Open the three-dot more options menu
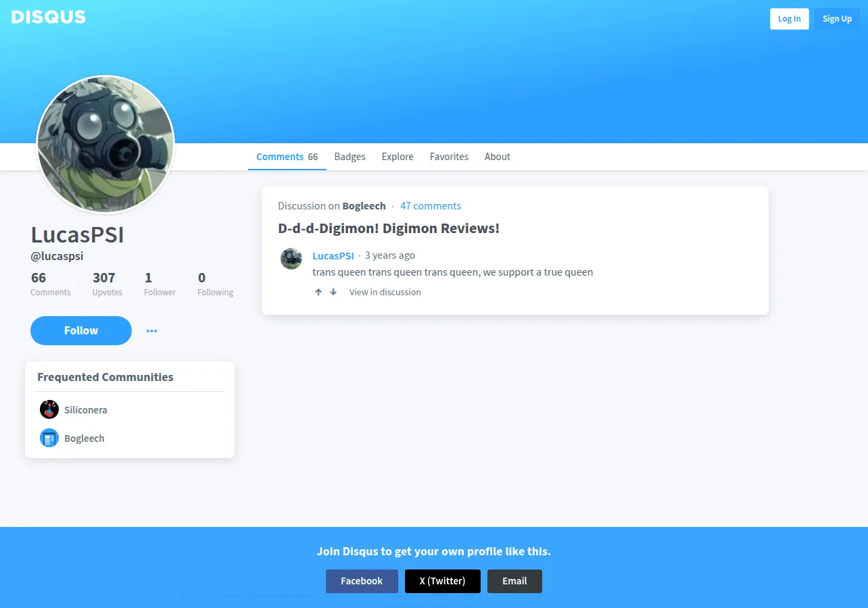The width and height of the screenshot is (868, 608). point(151,331)
